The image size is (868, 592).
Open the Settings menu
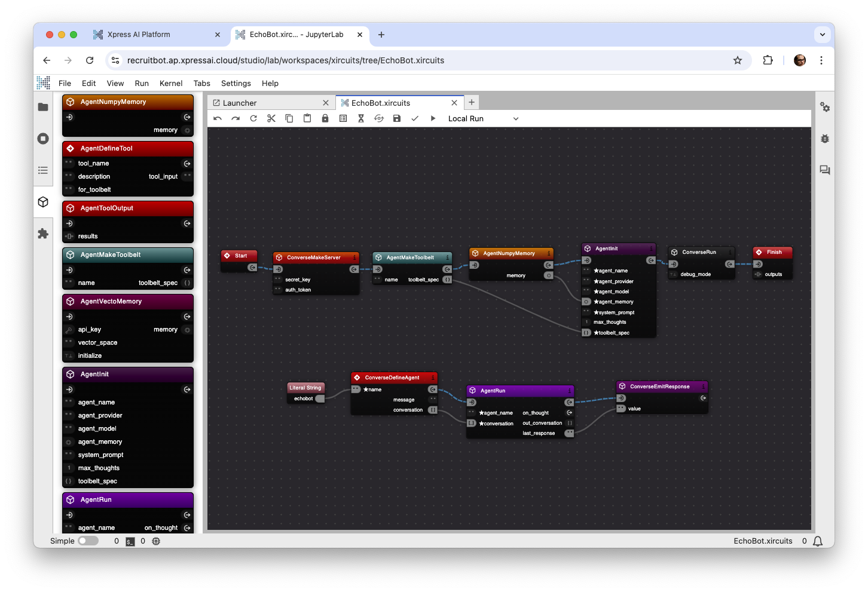(236, 83)
